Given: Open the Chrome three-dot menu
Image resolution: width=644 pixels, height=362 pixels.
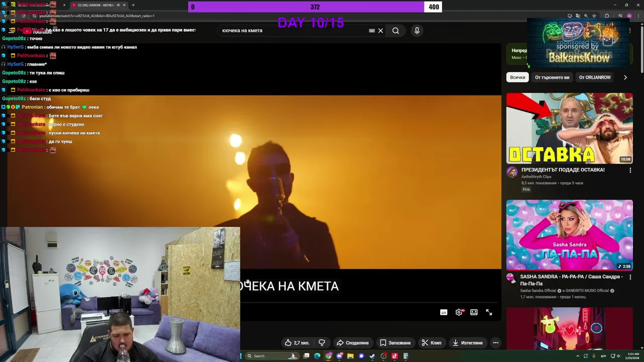Looking at the screenshot, I should click(638, 16).
